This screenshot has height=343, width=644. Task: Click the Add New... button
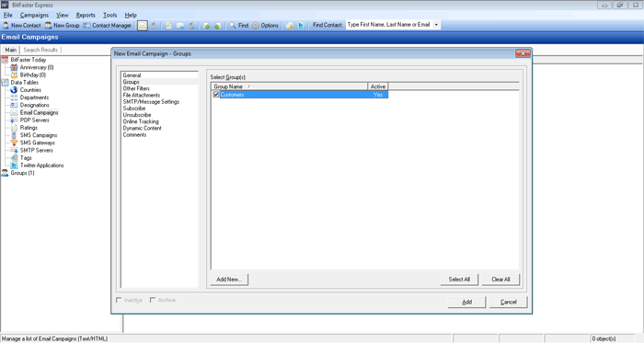(x=229, y=280)
